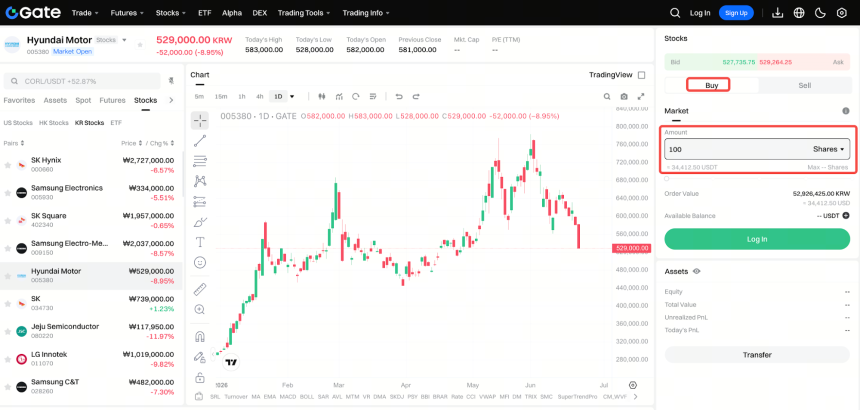Viewport: 860px width, 410px height.
Task: Open the language globe icon
Action: point(799,13)
